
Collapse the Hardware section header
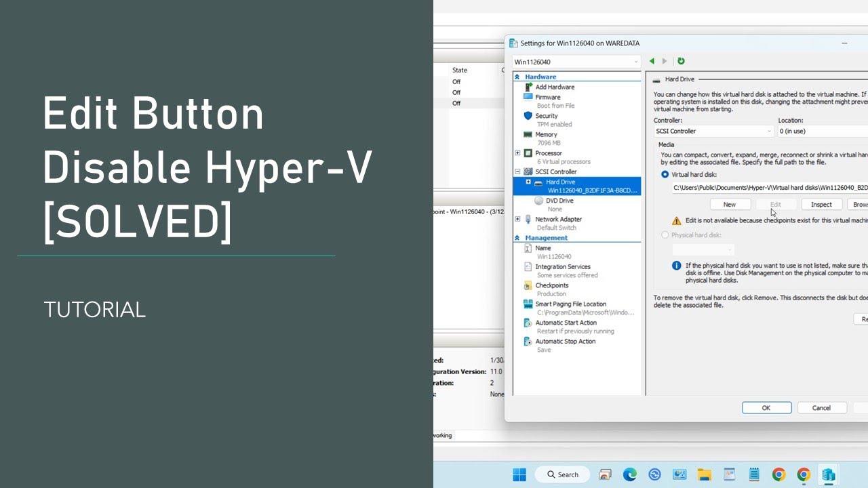tap(517, 77)
